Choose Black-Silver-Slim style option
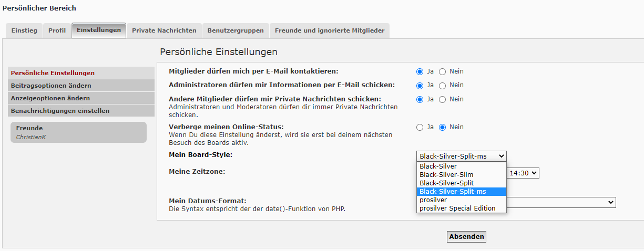Viewport: 644px width, 251px height. (446, 175)
